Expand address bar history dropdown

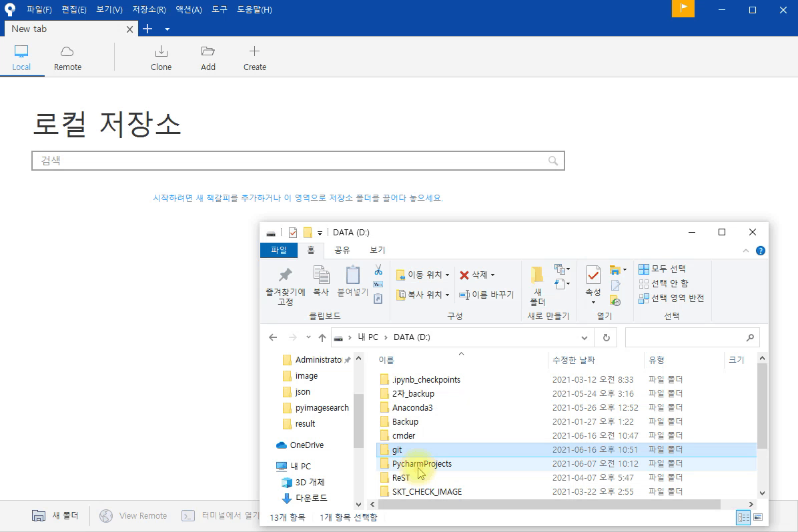point(584,338)
